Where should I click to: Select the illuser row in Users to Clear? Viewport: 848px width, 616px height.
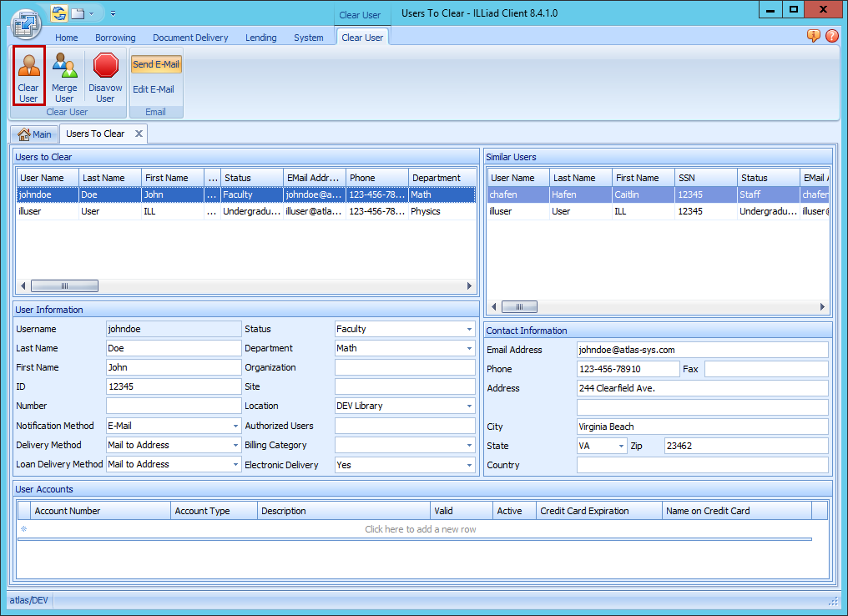167,212
